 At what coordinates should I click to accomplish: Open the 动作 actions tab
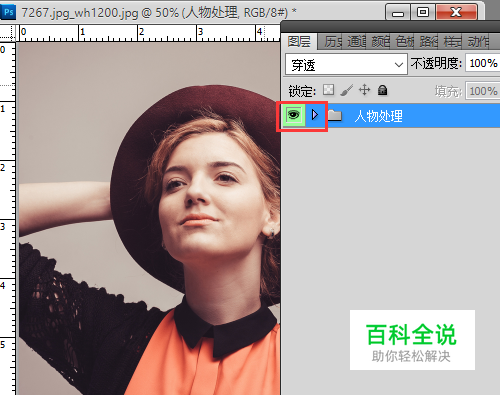pos(477,42)
